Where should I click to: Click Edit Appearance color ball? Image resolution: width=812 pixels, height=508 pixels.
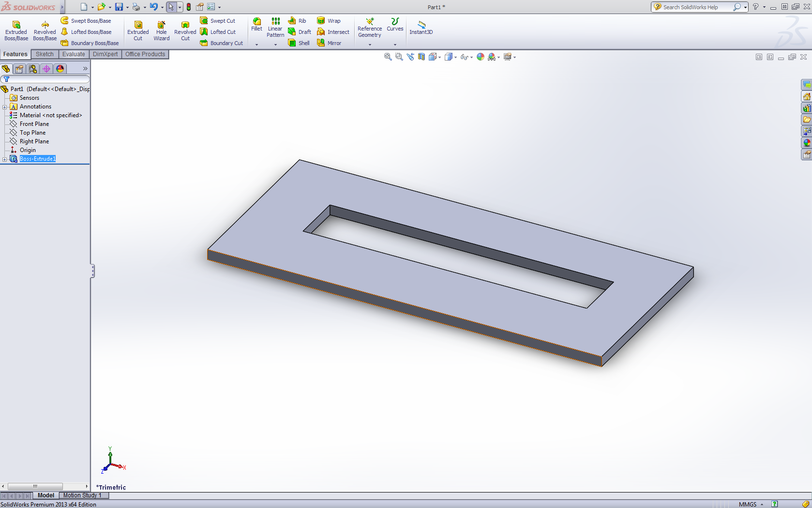coord(481,57)
